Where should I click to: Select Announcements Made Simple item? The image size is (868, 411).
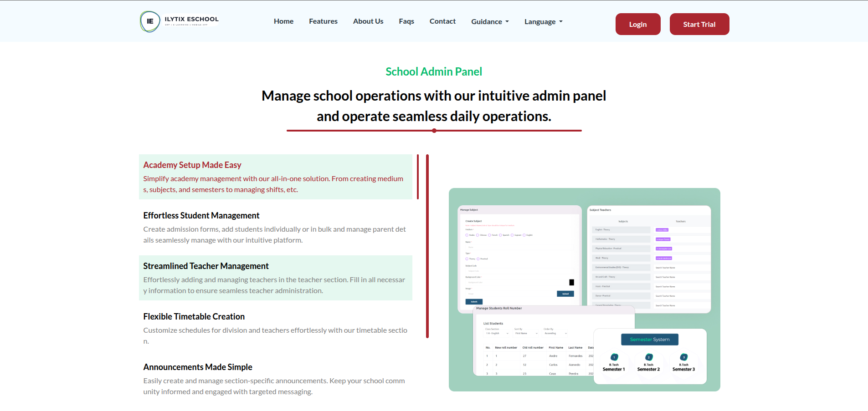pyautogui.click(x=276, y=379)
